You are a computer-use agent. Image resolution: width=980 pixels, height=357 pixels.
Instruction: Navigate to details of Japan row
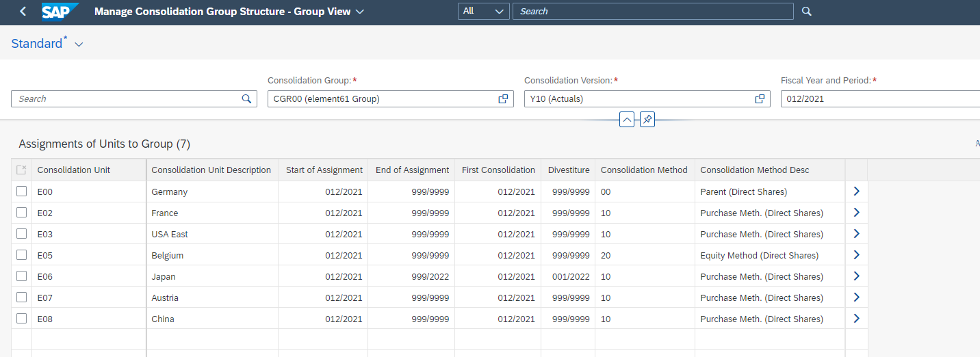coord(856,277)
